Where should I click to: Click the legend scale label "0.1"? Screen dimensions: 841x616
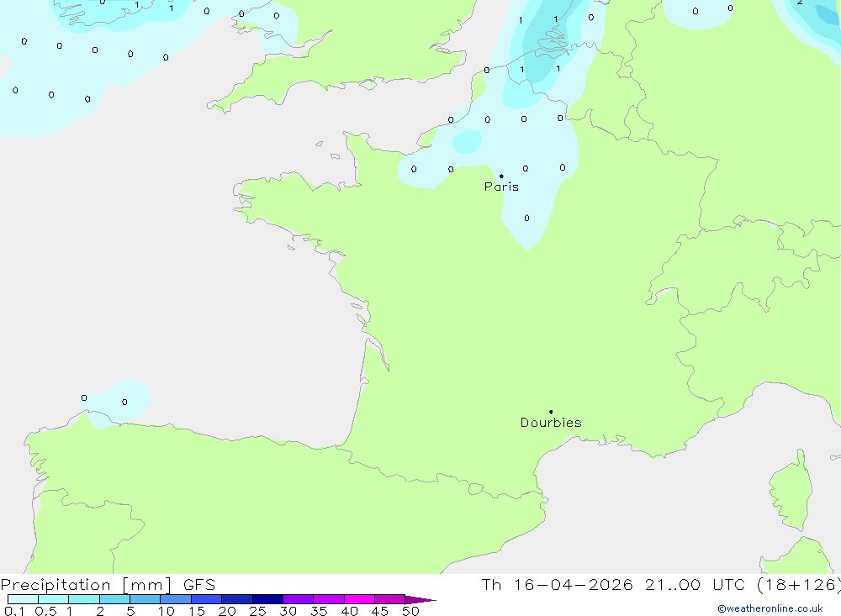pos(14,611)
